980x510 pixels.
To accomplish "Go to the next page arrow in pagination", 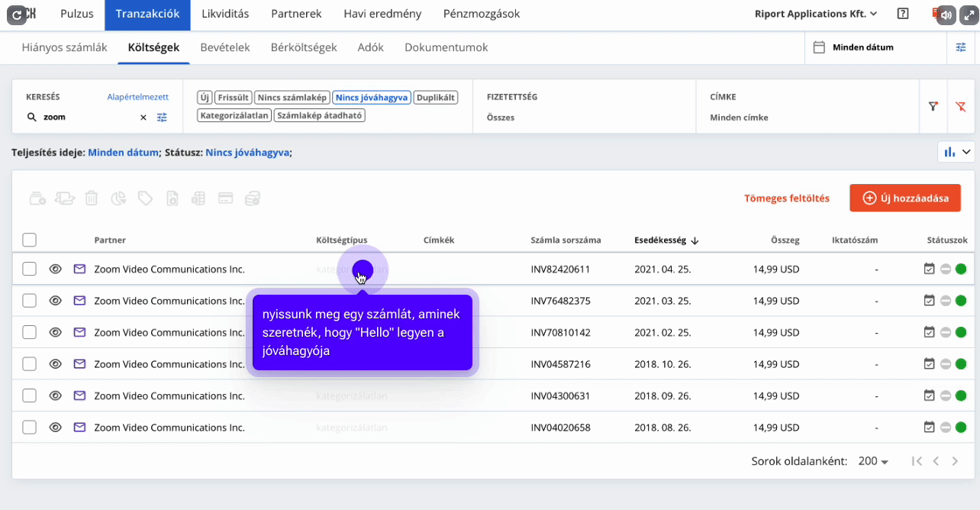I will coord(955,461).
